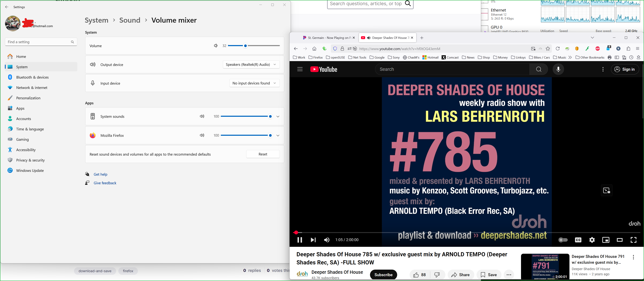Open Firefox application menu

637,49
